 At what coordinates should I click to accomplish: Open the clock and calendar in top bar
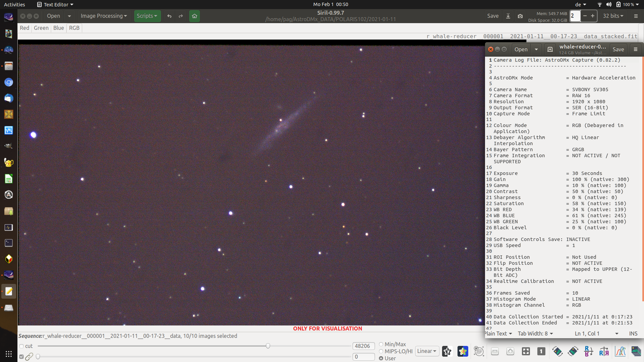tap(330, 4)
